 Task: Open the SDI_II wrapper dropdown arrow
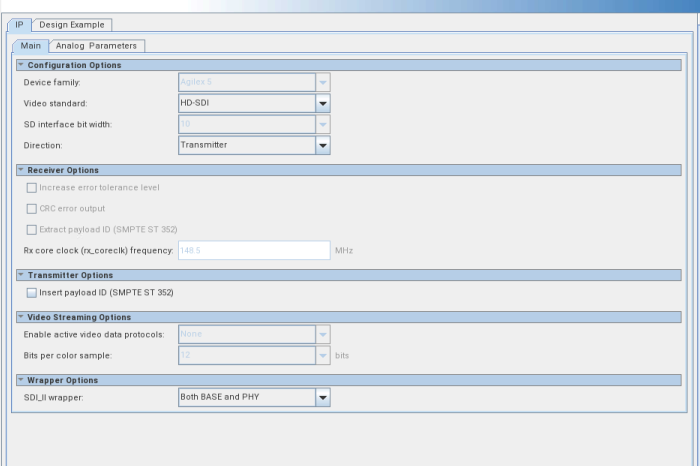[323, 397]
